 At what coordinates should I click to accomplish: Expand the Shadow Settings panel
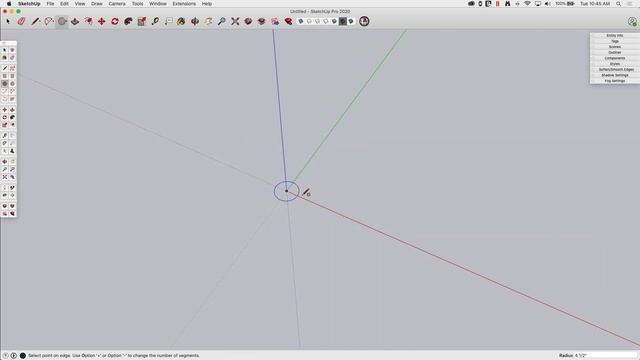pos(615,76)
